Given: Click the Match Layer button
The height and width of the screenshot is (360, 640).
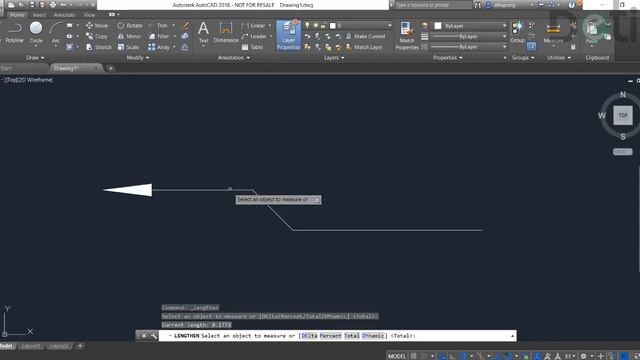Looking at the screenshot, I should 364,47.
